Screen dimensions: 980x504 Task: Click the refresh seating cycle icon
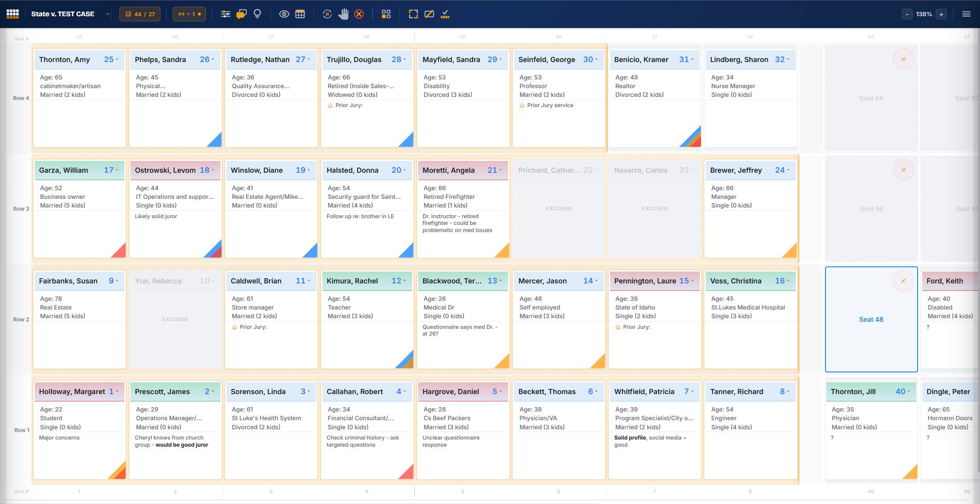[327, 14]
